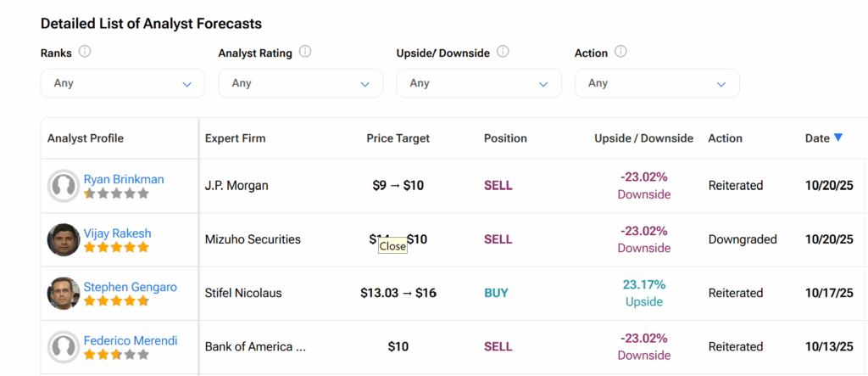Click the info icon beside Analyst Rating
The height and width of the screenshot is (376, 868).
click(305, 52)
